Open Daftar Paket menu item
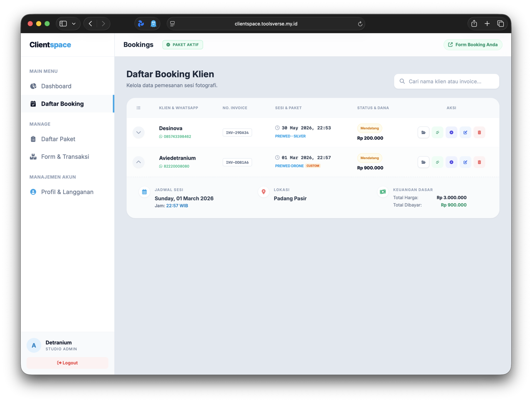This screenshot has height=402, width=532. [58, 139]
